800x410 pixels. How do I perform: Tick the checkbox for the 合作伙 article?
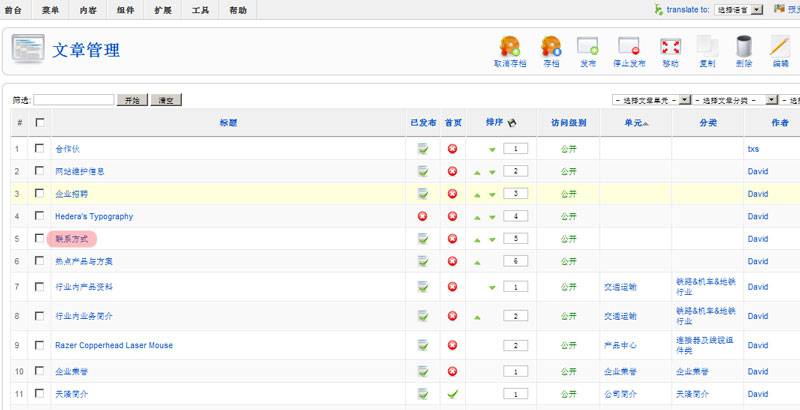coord(40,148)
